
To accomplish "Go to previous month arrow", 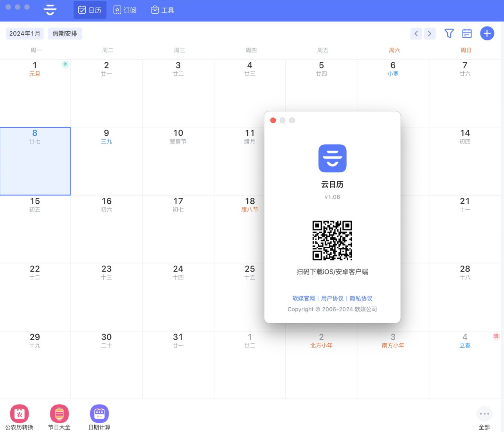I will [416, 34].
